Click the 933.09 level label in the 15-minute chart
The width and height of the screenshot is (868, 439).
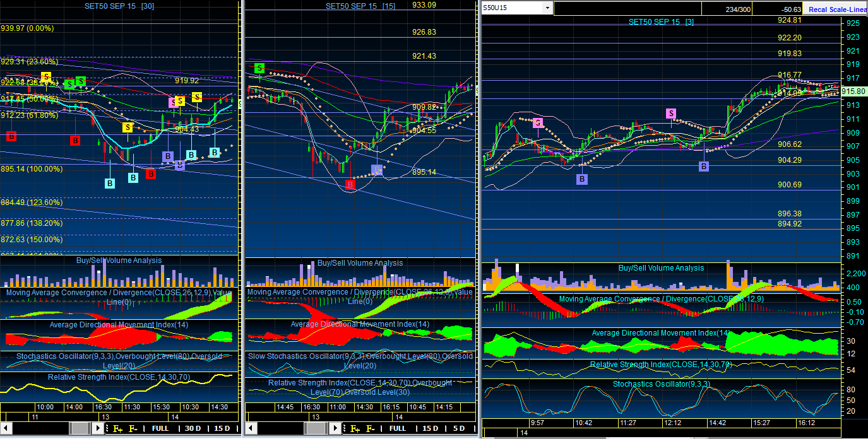424,5
